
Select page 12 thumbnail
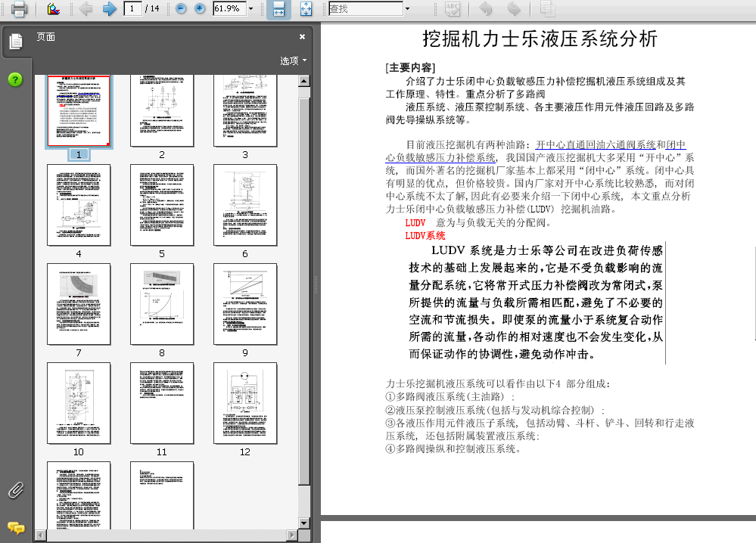click(x=245, y=403)
